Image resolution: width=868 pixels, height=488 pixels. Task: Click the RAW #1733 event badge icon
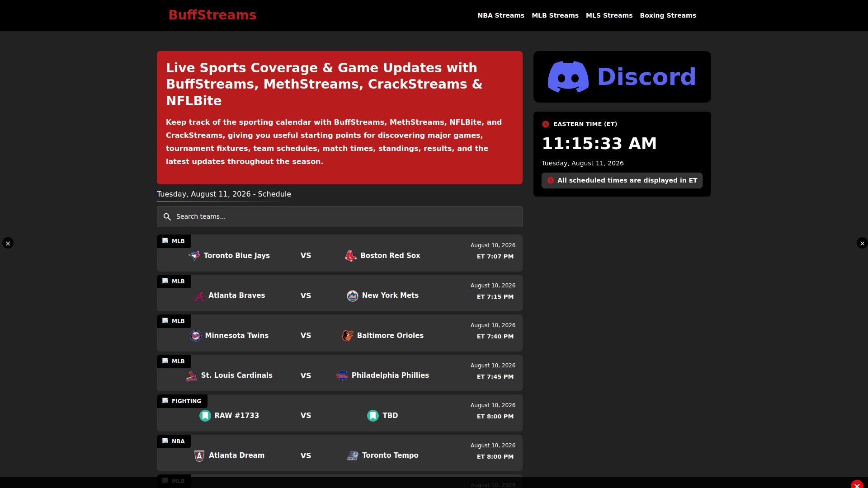[x=205, y=416]
